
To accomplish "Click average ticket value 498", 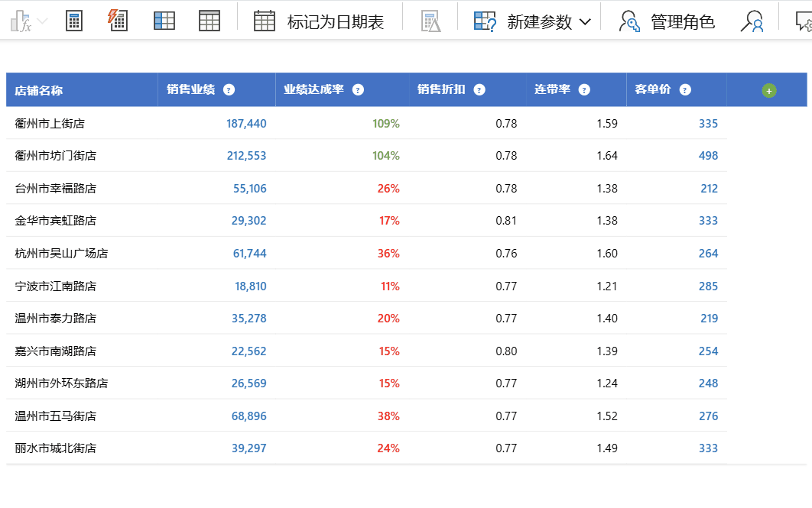I will tap(708, 156).
